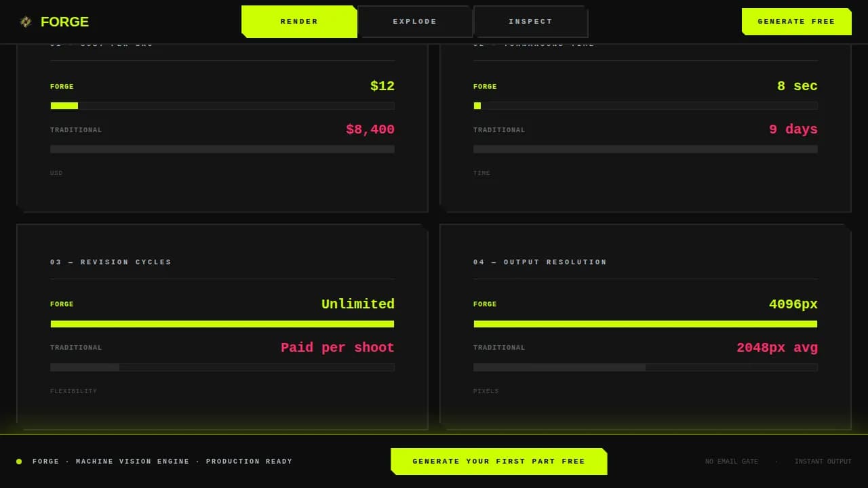Select the 03 — REVISION CYCLES card heading
The image size is (868, 488).
pos(111,262)
